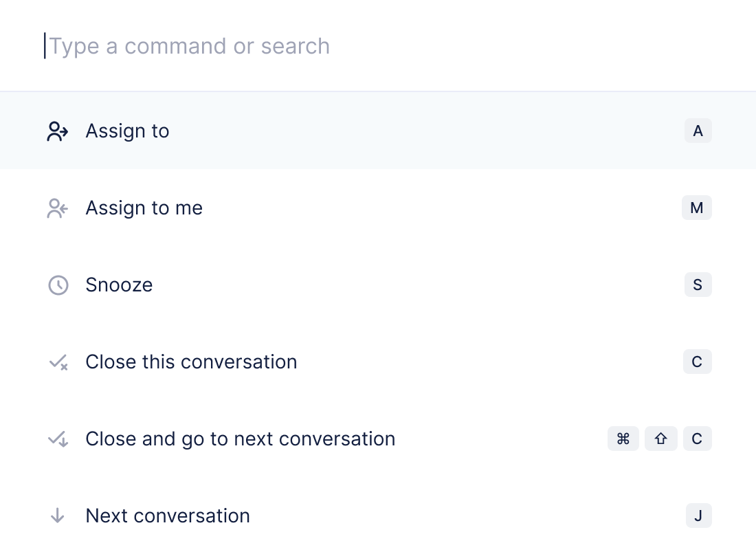Click the Assign to person-arrow icon
The image size is (756, 554).
58,131
